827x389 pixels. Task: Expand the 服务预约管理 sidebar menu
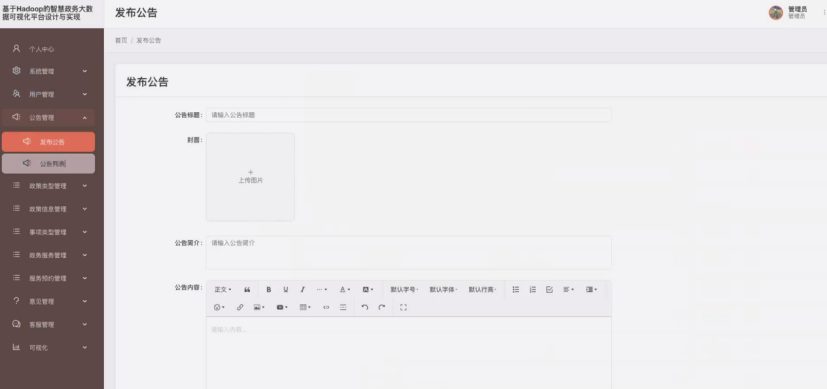coord(49,278)
